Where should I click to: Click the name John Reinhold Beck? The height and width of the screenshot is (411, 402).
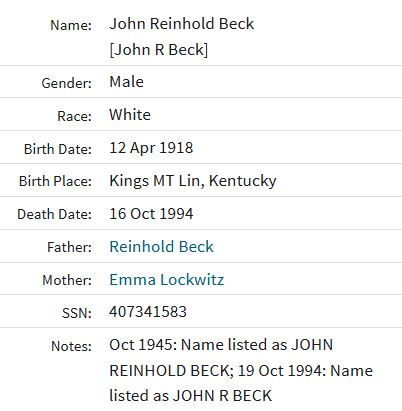click(x=182, y=24)
